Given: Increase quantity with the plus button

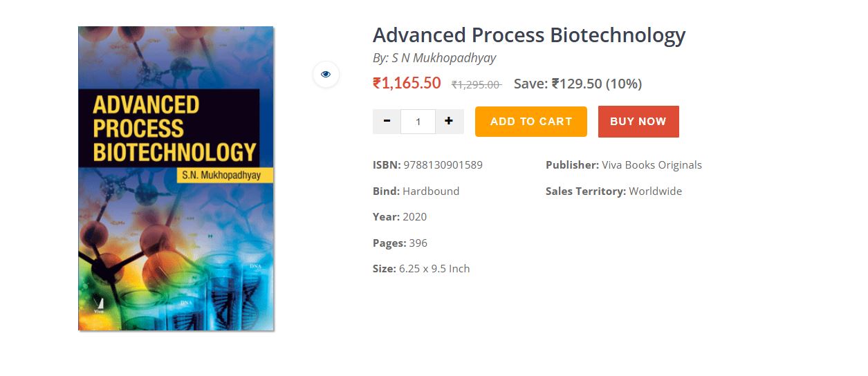Looking at the screenshot, I should tap(449, 121).
